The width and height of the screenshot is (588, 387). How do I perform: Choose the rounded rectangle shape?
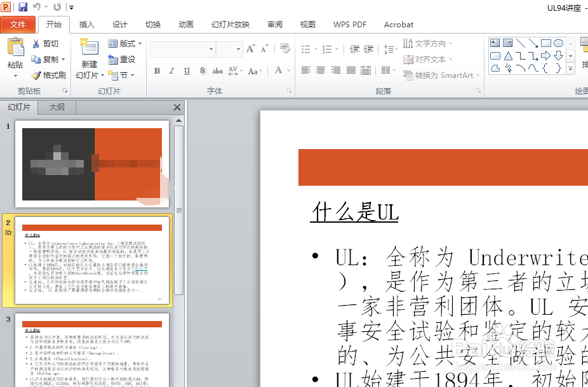495,56
